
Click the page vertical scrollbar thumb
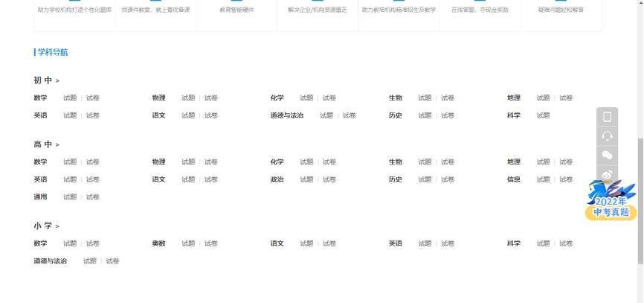tap(640, 202)
